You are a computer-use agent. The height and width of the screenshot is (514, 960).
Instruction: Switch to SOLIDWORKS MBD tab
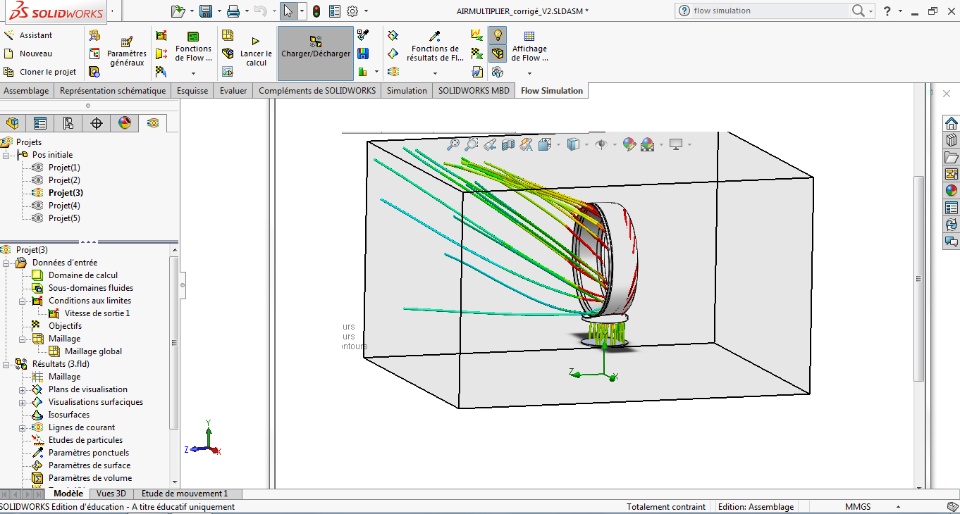coord(475,91)
